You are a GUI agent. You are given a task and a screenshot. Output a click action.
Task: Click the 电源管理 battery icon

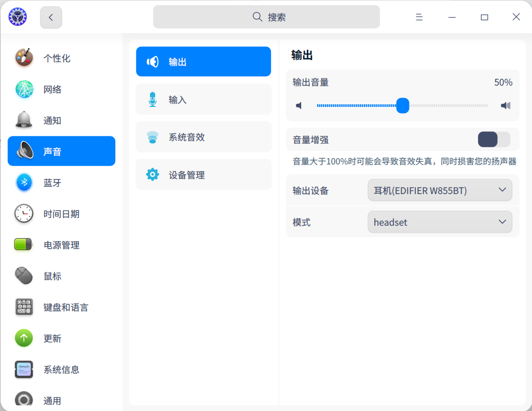(x=23, y=244)
